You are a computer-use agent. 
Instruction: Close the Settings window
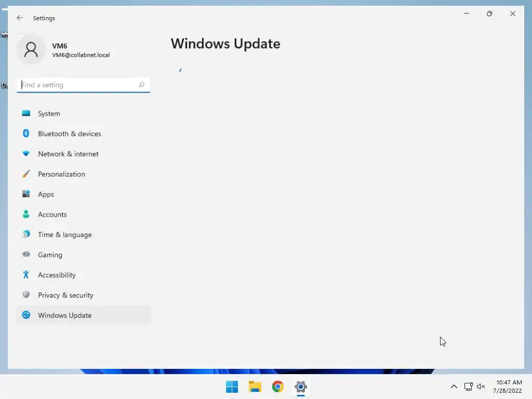point(513,14)
